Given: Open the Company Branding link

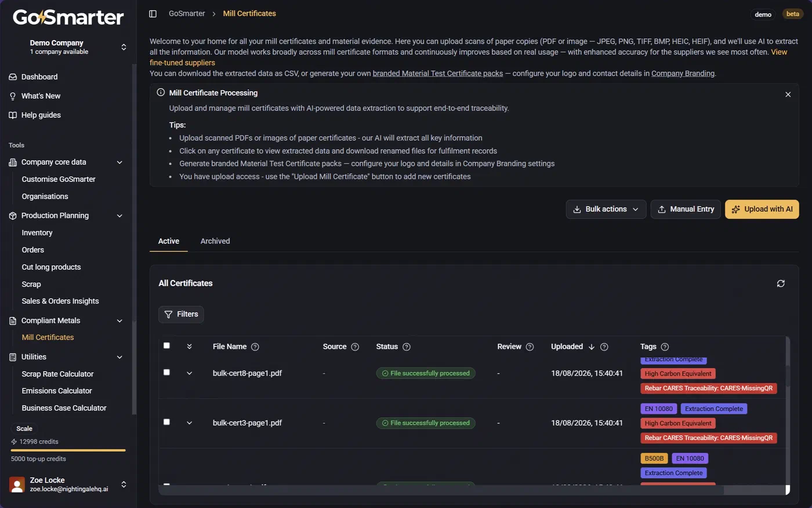Looking at the screenshot, I should coord(683,73).
